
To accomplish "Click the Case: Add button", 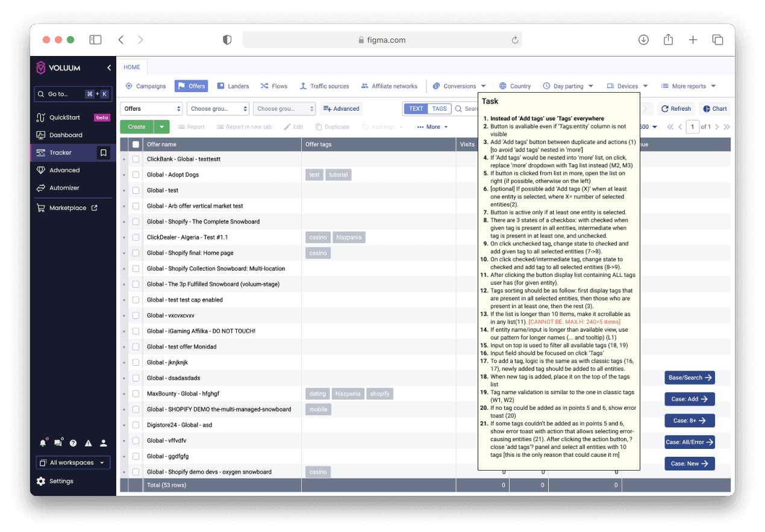I will click(x=689, y=399).
